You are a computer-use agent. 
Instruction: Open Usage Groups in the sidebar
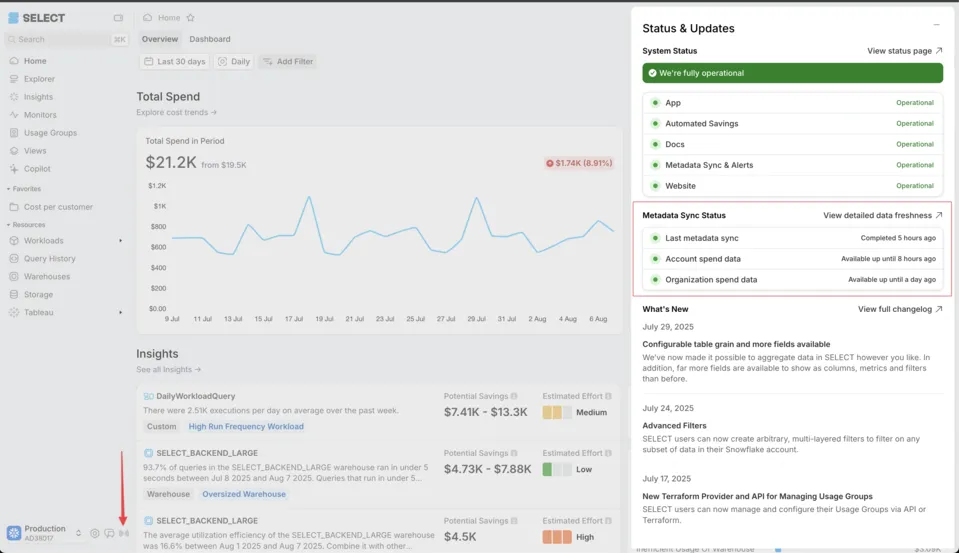pyautogui.click(x=50, y=133)
